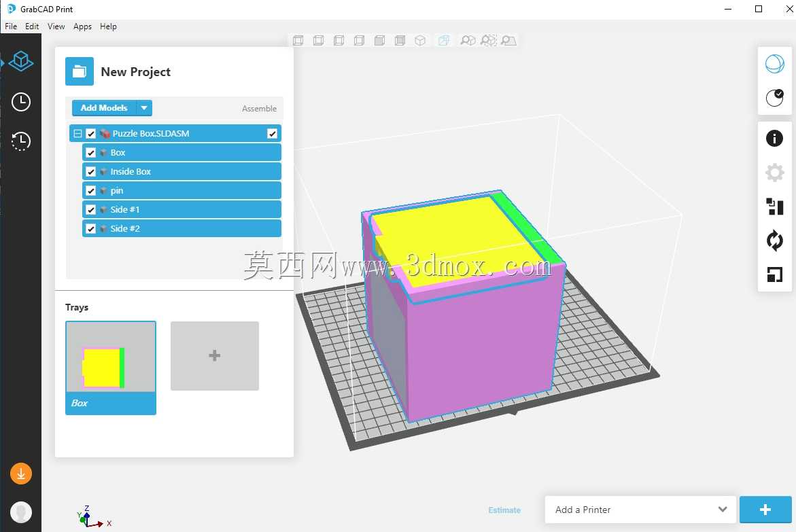
Task: Select the isometric cube view icon
Action: [x=420, y=41]
